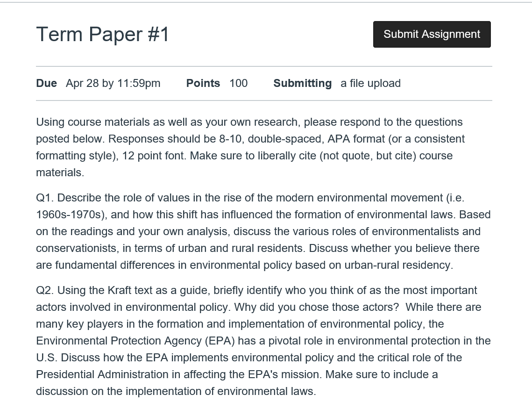Click the Due label
This screenshot has width=532, height=416.
tap(47, 83)
